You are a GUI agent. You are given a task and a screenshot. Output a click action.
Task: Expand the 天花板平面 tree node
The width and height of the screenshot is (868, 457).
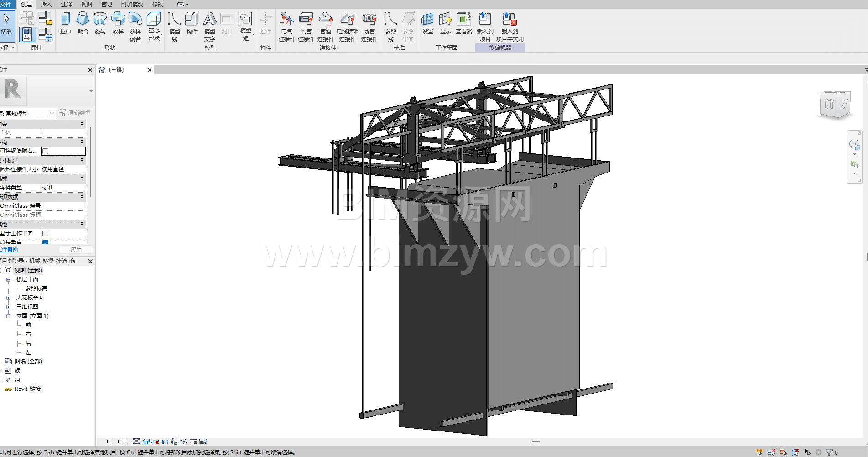point(8,298)
